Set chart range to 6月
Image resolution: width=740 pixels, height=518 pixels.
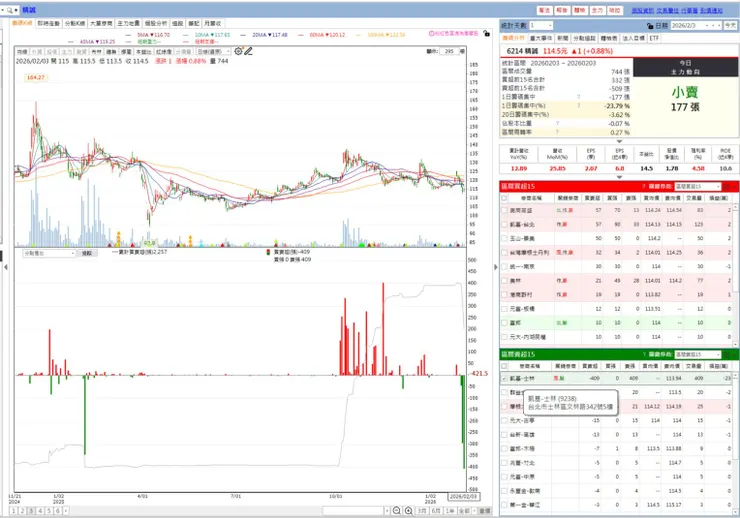436,511
